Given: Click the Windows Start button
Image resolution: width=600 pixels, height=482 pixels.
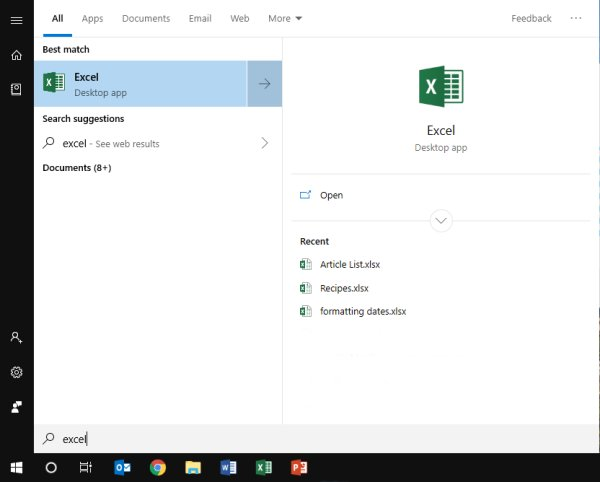Looking at the screenshot, I should point(16,467).
